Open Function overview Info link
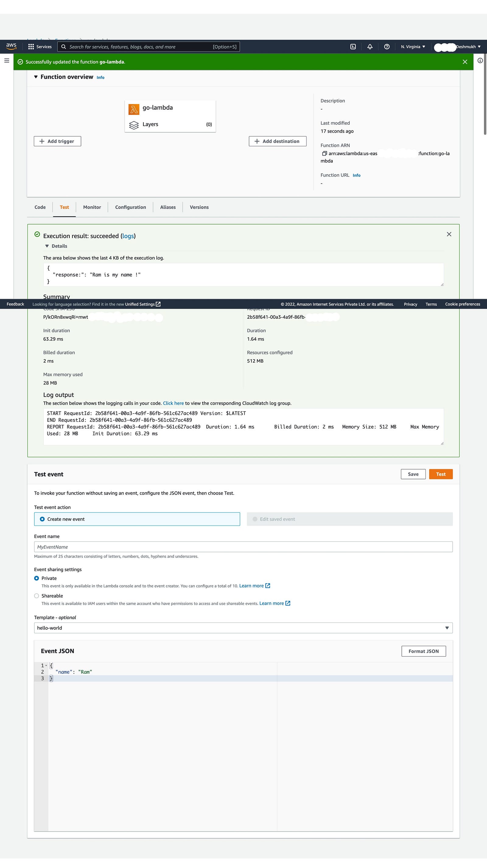487x868 pixels. tap(100, 78)
